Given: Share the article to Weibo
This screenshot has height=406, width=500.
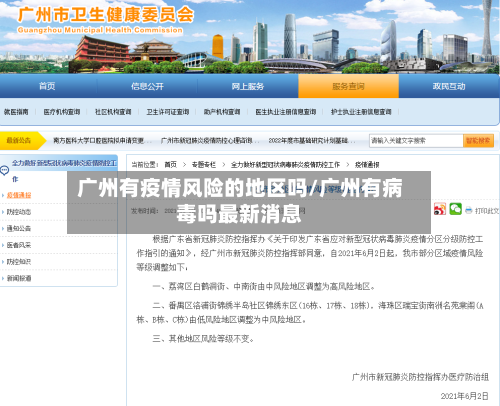Looking at the screenshot, I should pos(440,209).
